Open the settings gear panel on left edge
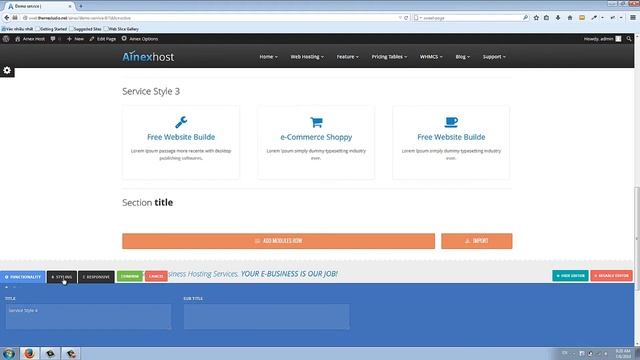640x360 pixels. tap(7, 70)
